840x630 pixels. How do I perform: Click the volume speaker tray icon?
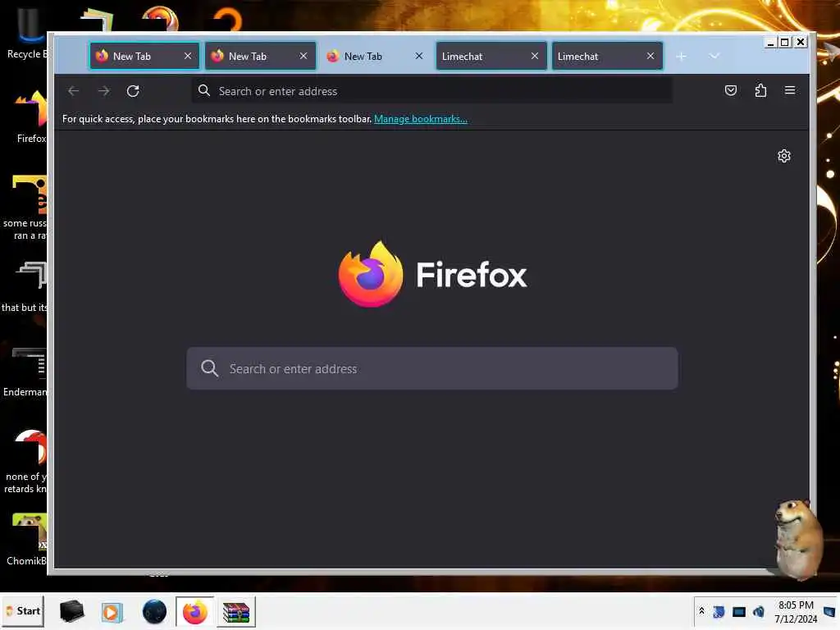[759, 611]
